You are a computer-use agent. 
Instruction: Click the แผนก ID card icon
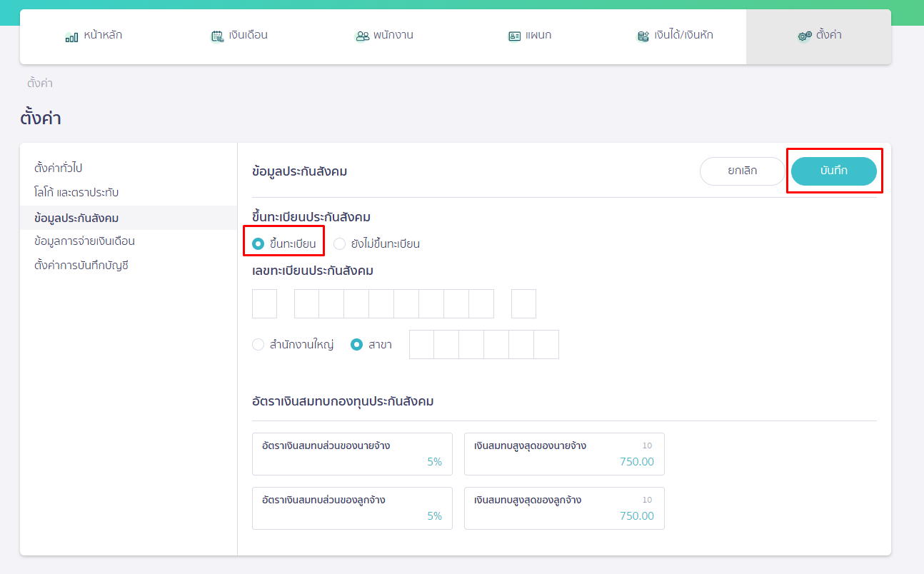click(514, 36)
